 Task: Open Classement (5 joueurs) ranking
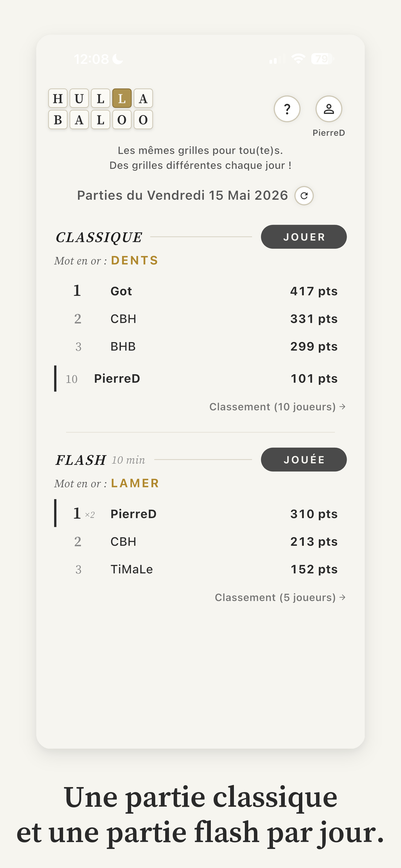tap(280, 597)
